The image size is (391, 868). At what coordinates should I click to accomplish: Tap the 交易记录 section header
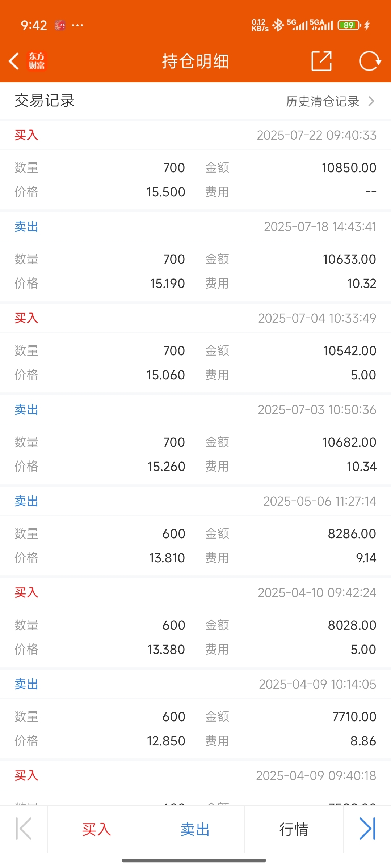click(x=45, y=101)
